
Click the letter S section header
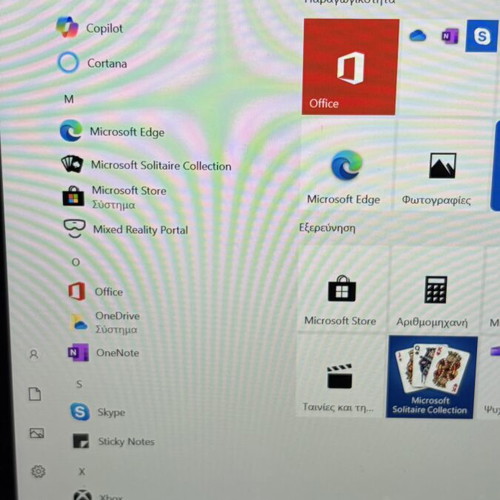click(79, 384)
